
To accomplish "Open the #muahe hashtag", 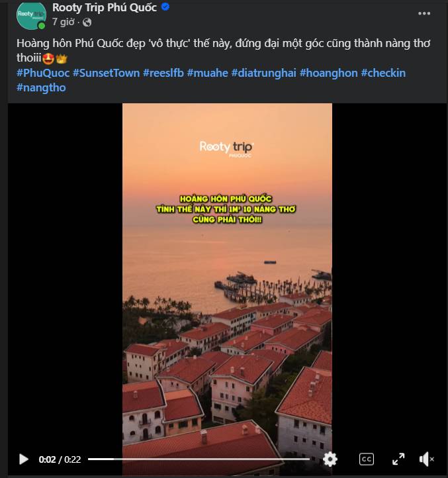I will point(208,73).
